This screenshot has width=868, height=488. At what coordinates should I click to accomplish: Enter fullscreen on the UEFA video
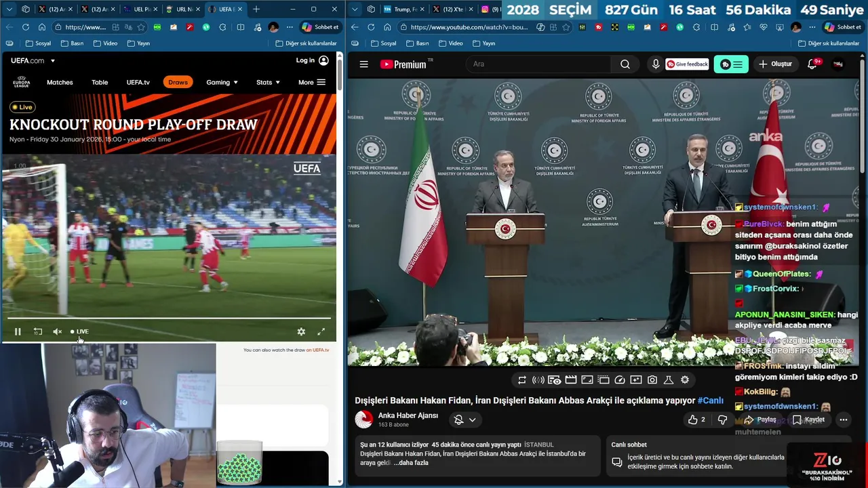pyautogui.click(x=321, y=331)
